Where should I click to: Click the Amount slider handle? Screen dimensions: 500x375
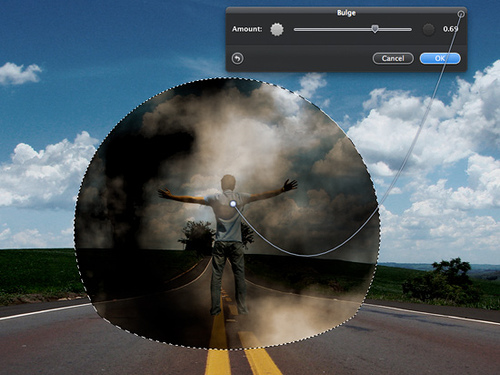pos(375,29)
